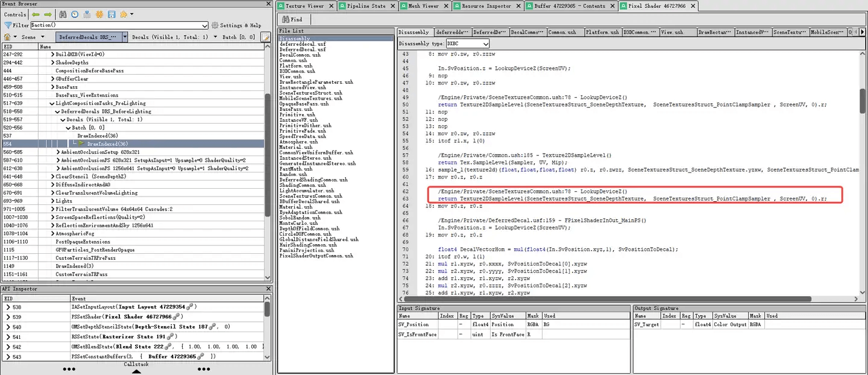
Task: Open find event with binoculars icon
Action: coord(61,14)
